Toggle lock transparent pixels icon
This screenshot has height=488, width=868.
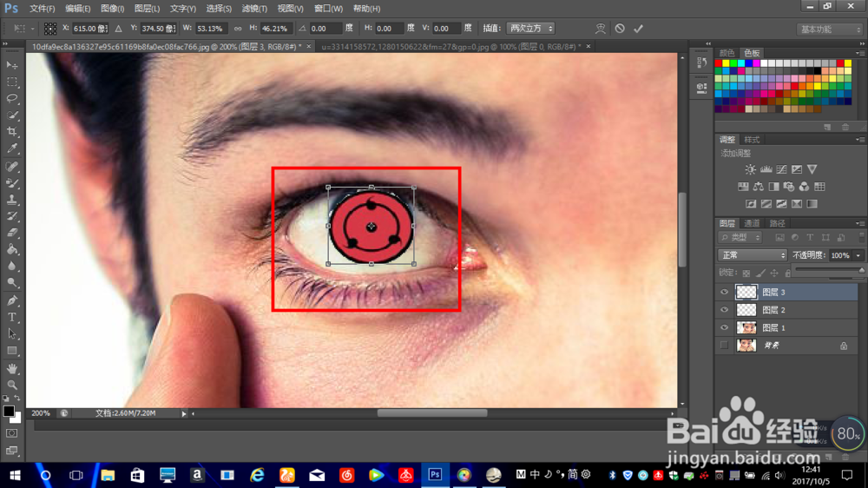pyautogui.click(x=746, y=273)
